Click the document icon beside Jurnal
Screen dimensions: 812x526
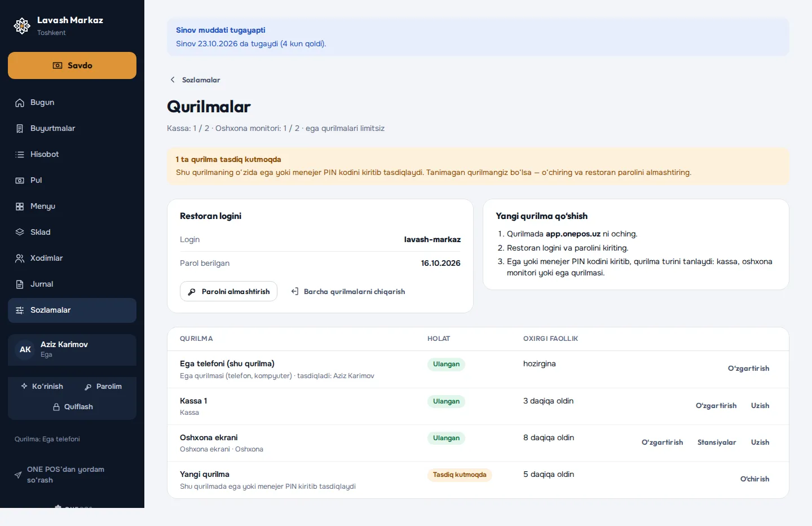tap(20, 284)
